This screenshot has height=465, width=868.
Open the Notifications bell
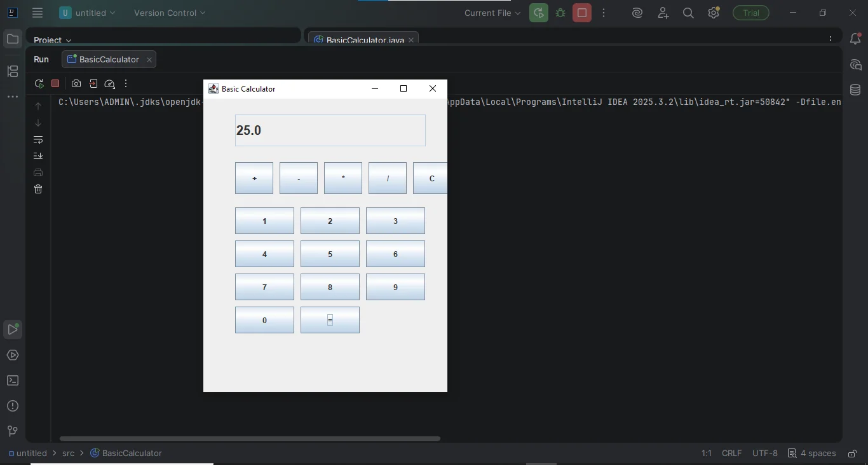pos(855,39)
